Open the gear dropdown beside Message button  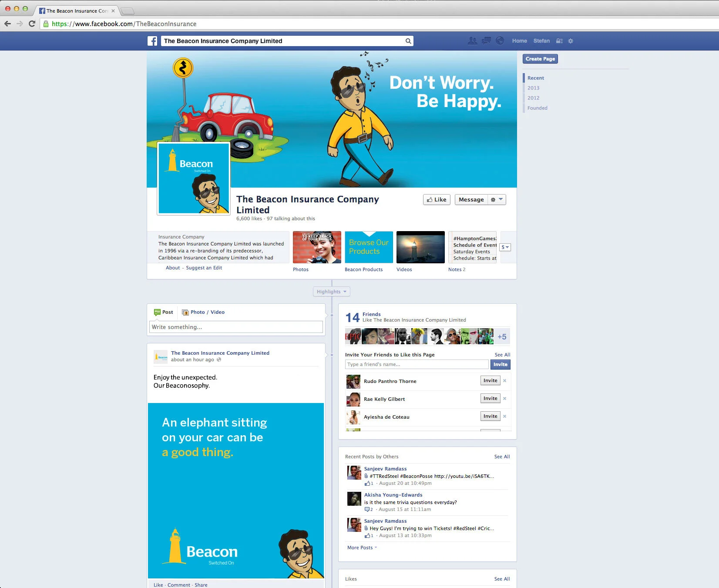pyautogui.click(x=497, y=199)
